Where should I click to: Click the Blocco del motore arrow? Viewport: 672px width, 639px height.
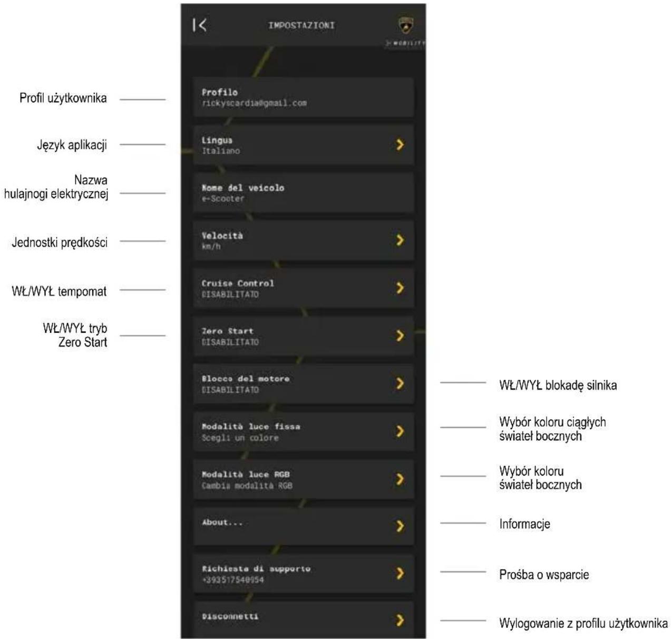point(400,383)
